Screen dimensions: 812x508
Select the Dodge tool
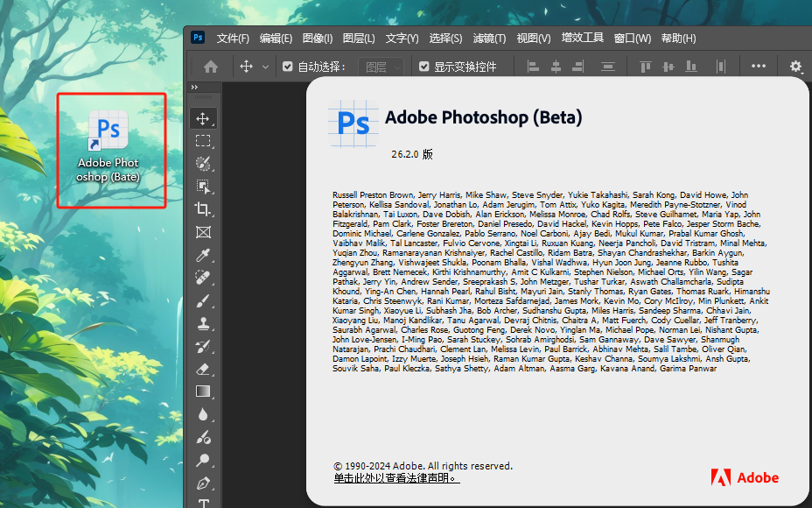[x=203, y=461]
